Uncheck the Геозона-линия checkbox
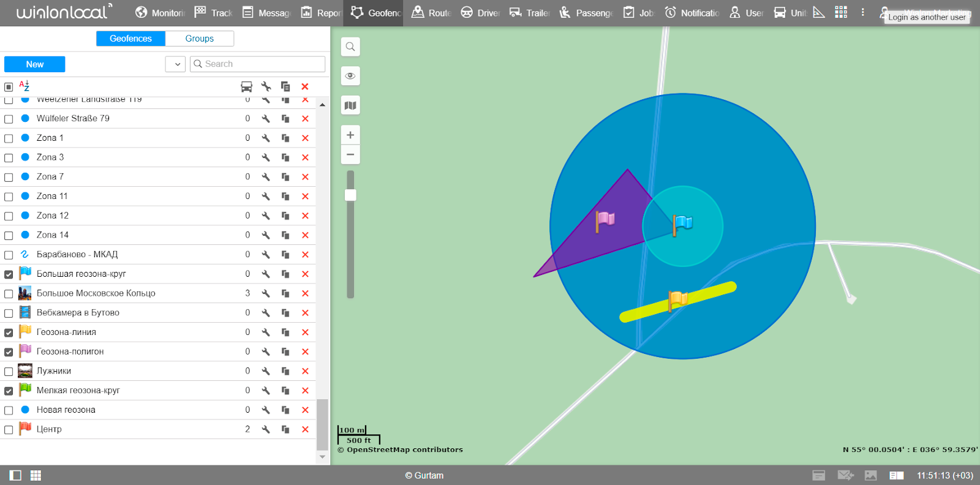Image resolution: width=980 pixels, height=485 pixels. pyautogui.click(x=9, y=333)
